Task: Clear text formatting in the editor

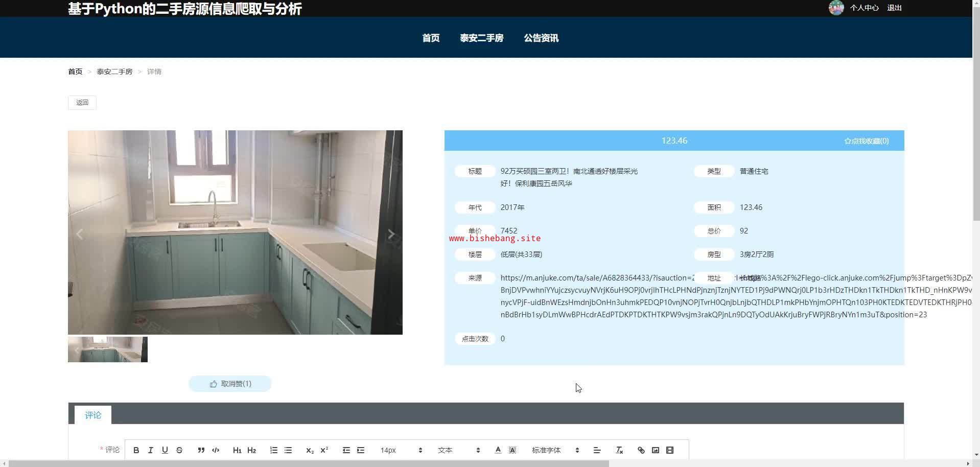Action: [619, 450]
